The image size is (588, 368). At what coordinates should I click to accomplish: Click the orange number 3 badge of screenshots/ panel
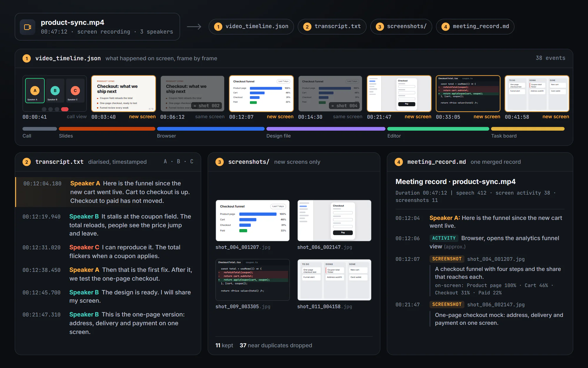pos(220,162)
